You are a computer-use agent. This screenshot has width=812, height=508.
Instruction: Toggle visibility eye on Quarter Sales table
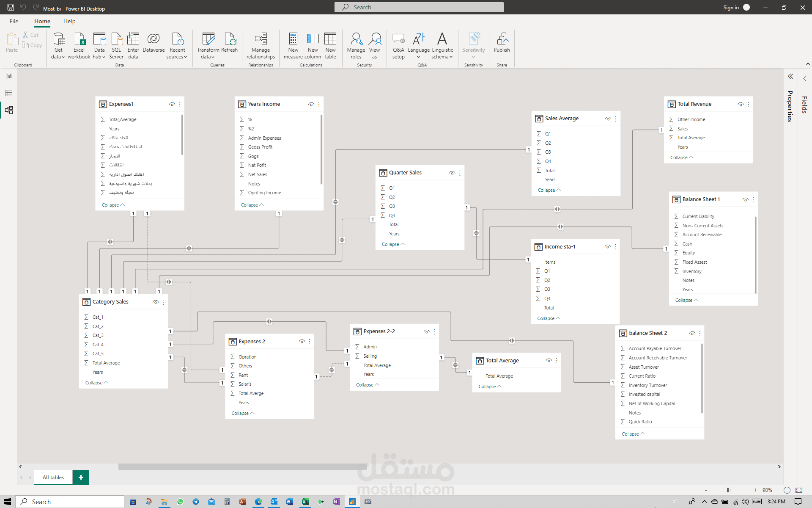[452, 173]
